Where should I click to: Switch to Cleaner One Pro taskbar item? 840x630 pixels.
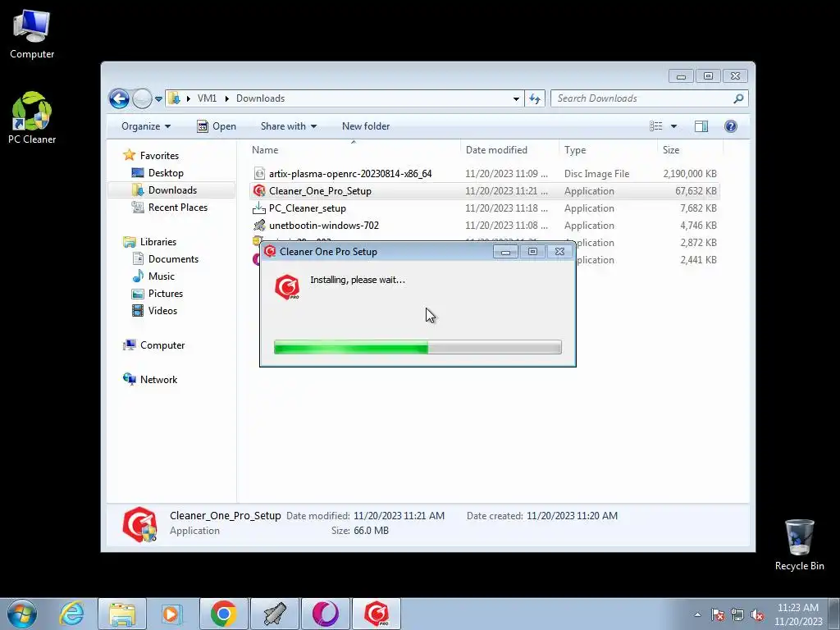[377, 614]
